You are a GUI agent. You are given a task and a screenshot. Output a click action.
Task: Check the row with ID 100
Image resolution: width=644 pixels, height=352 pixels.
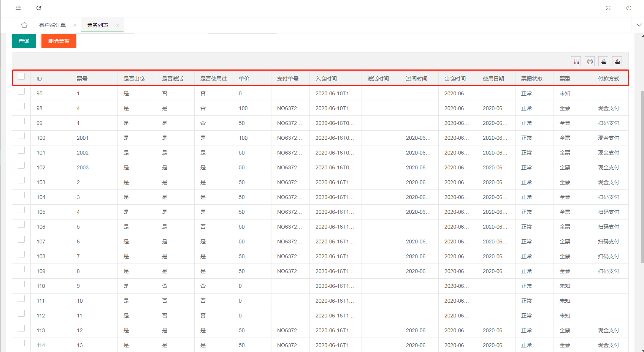coord(21,136)
